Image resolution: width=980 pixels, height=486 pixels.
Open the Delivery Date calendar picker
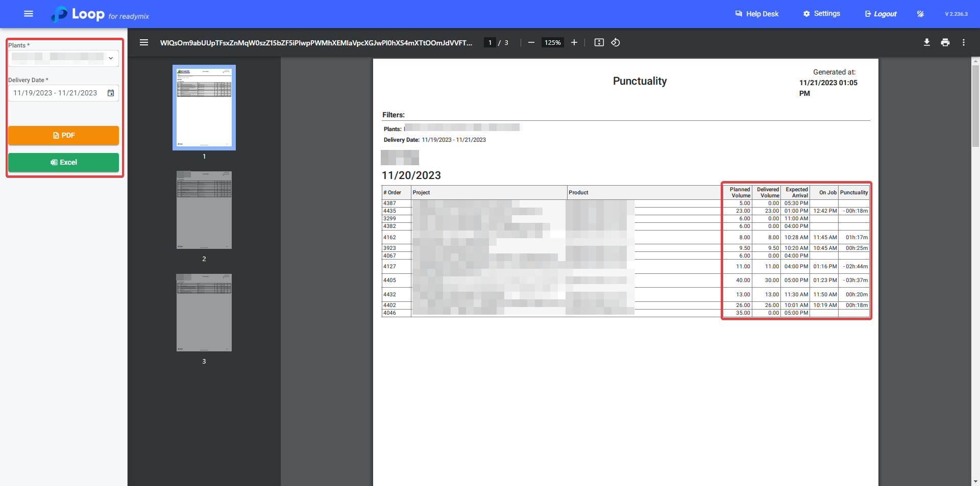[111, 93]
